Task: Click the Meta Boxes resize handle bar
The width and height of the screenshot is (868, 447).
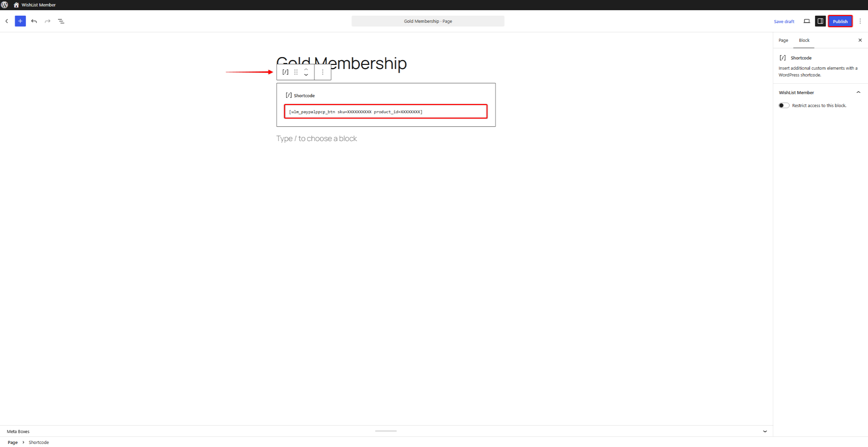Action: [386, 431]
